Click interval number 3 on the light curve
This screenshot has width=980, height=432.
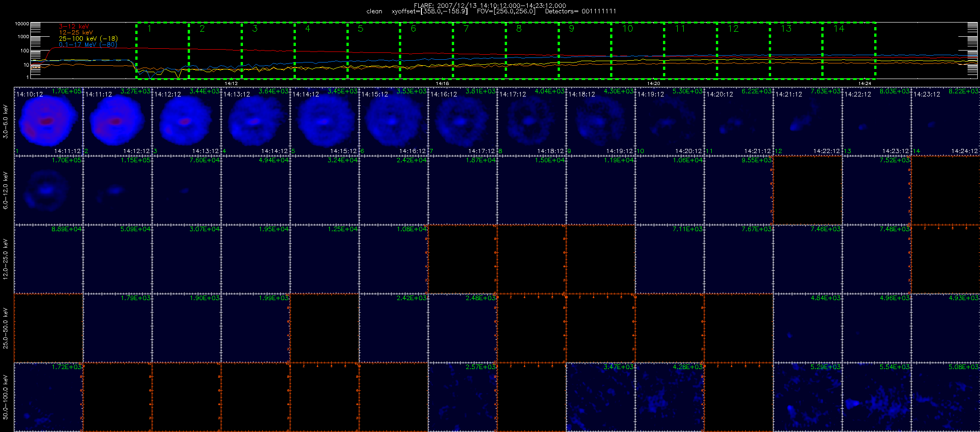coord(255,28)
